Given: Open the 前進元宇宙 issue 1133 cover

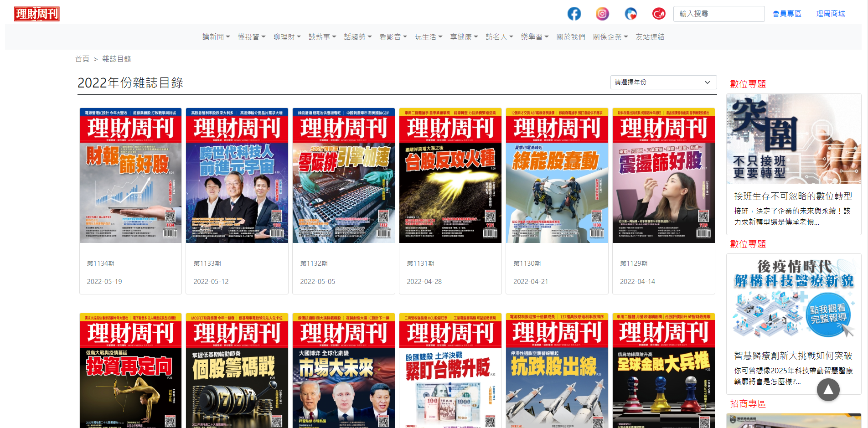Looking at the screenshot, I should 237,175.
